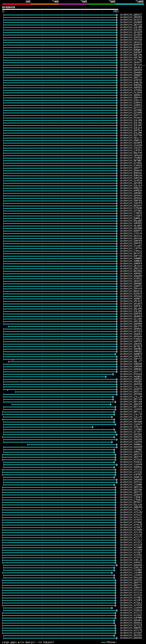Select hit label UniRef100_Q5MYA3

pyautogui.click(x=131, y=98)
